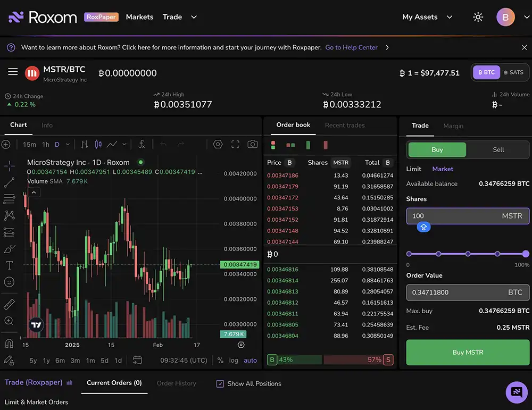This screenshot has width=532, height=410.
Task: Expand the Trade menu chevron
Action: coord(194,17)
